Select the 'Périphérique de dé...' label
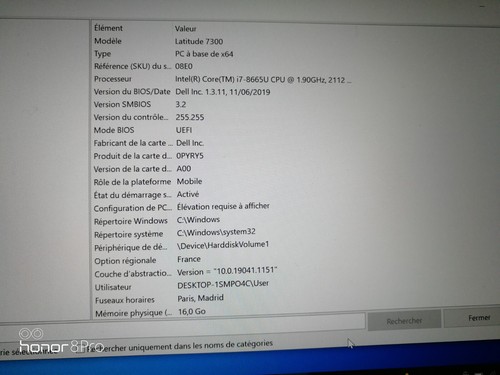The image size is (500, 375). [131, 248]
